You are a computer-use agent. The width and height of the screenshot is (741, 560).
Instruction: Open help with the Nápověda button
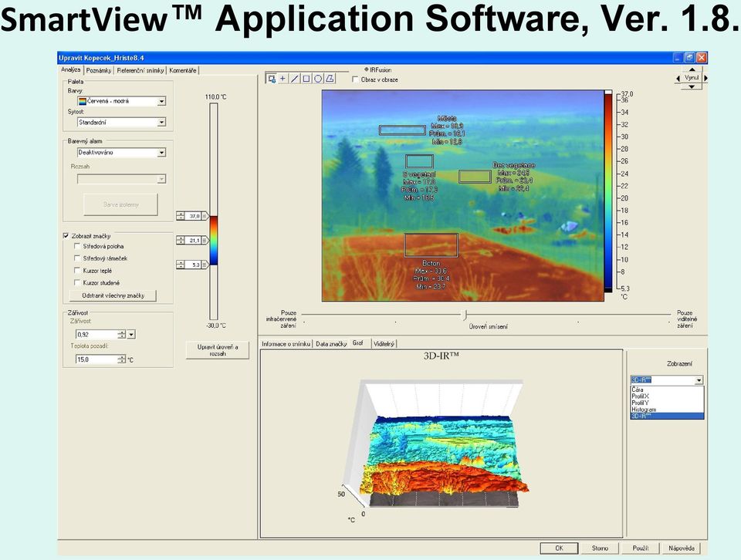tap(682, 548)
